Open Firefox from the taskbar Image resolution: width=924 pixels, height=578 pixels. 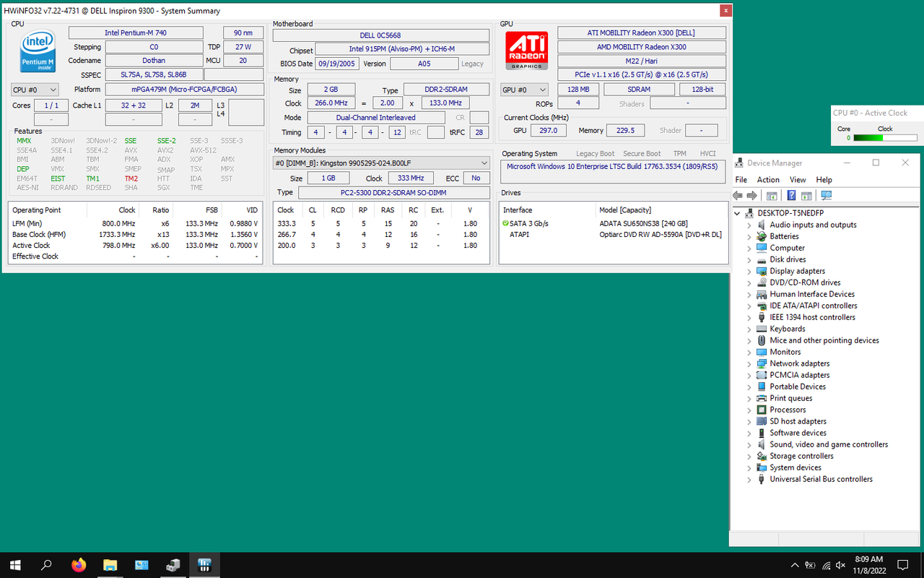point(79,565)
